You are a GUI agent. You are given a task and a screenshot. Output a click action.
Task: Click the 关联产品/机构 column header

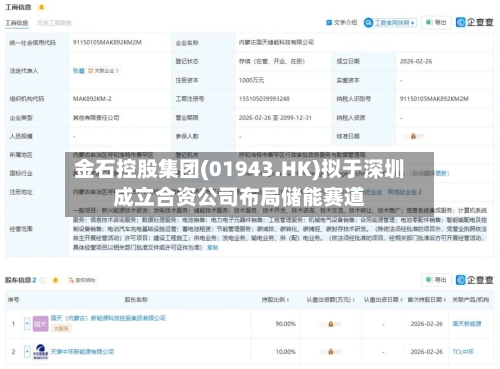470,300
